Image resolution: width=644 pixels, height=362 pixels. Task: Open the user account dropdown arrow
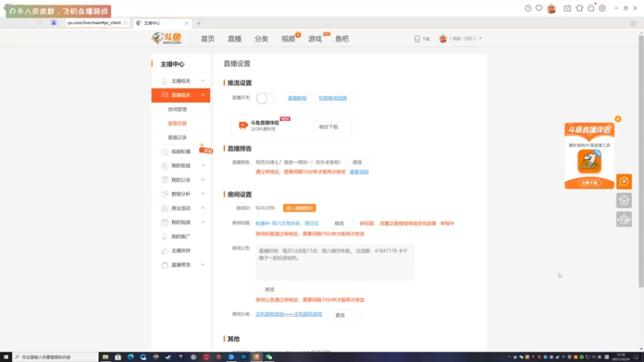(481, 39)
